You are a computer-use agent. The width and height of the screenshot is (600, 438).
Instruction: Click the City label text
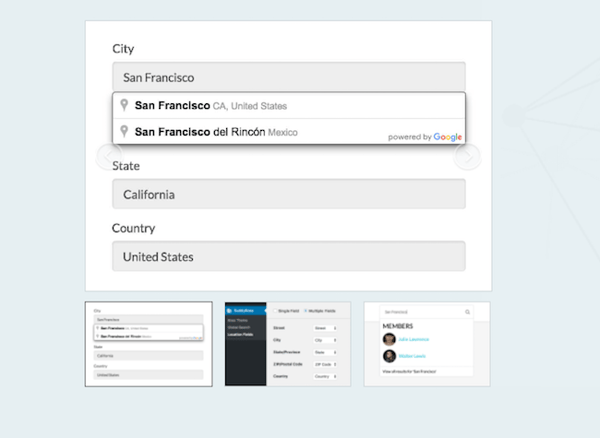[123, 49]
